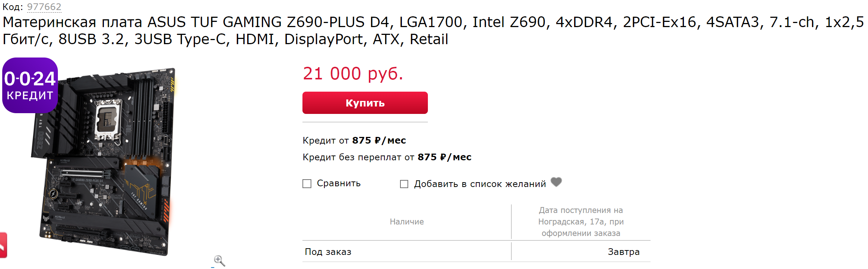Click the magnifier zoom icon under the image
The image size is (868, 269).
click(x=219, y=260)
